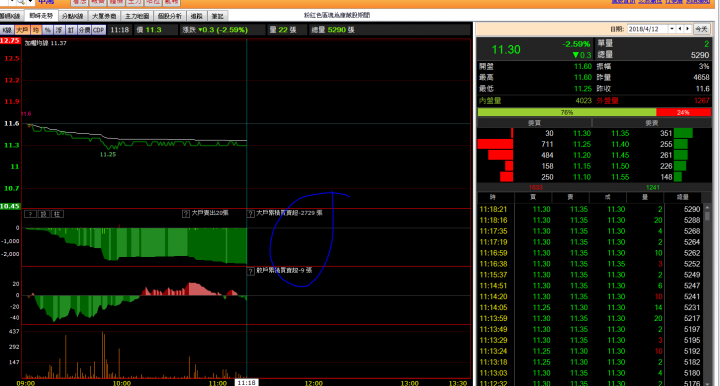Toggle the 均 average line button
The height and width of the screenshot is (386, 720).
point(36,30)
